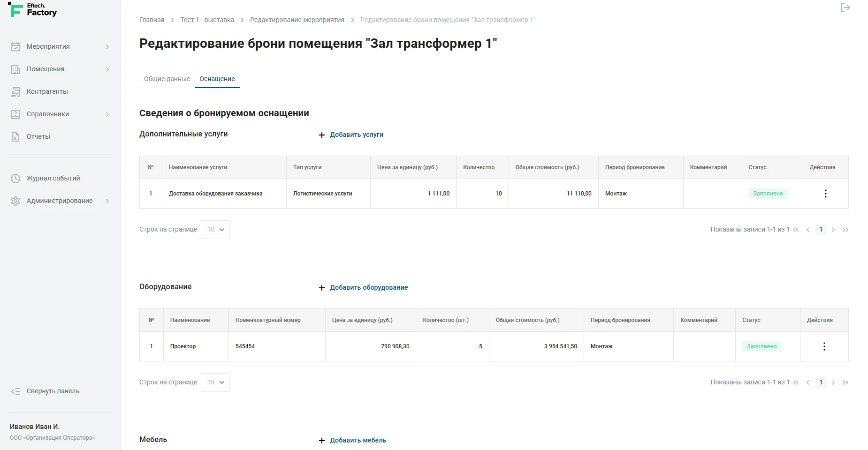Select page 1 in services pagination
Viewport: 868px width, 450px height.
pos(821,229)
